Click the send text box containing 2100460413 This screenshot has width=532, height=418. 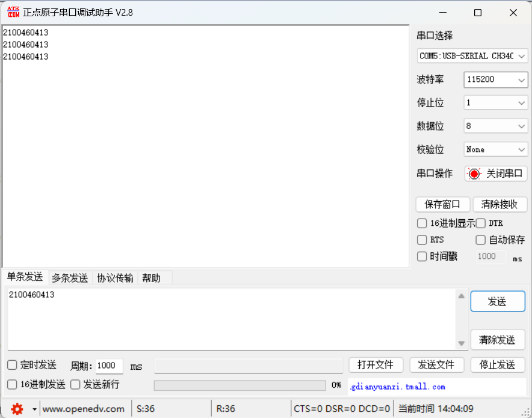coord(232,319)
